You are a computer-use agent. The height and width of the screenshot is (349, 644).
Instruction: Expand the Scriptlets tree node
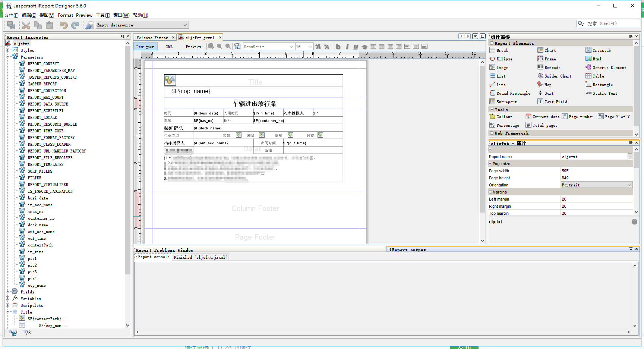(x=8, y=305)
